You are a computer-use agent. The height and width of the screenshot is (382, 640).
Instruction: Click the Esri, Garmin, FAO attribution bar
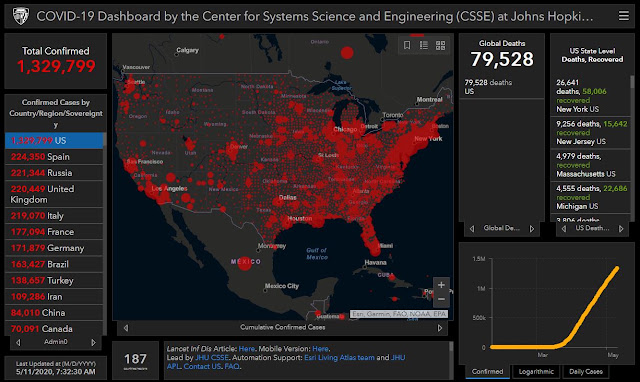[399, 314]
